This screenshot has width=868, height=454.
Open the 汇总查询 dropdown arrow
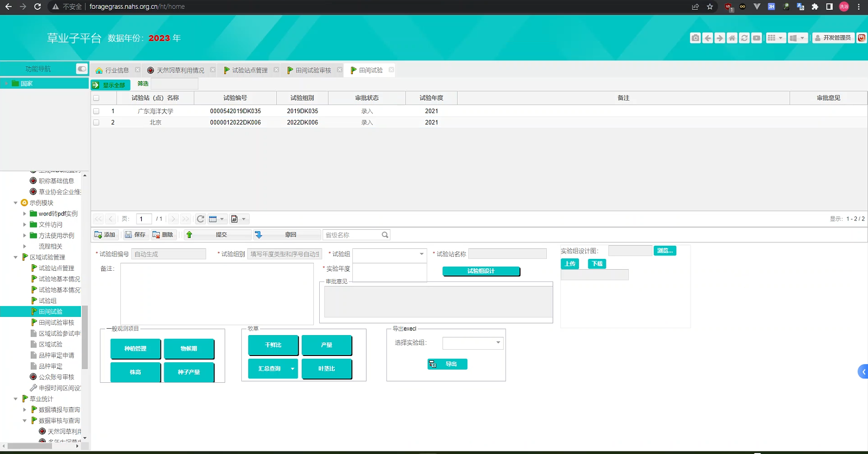[292, 369]
